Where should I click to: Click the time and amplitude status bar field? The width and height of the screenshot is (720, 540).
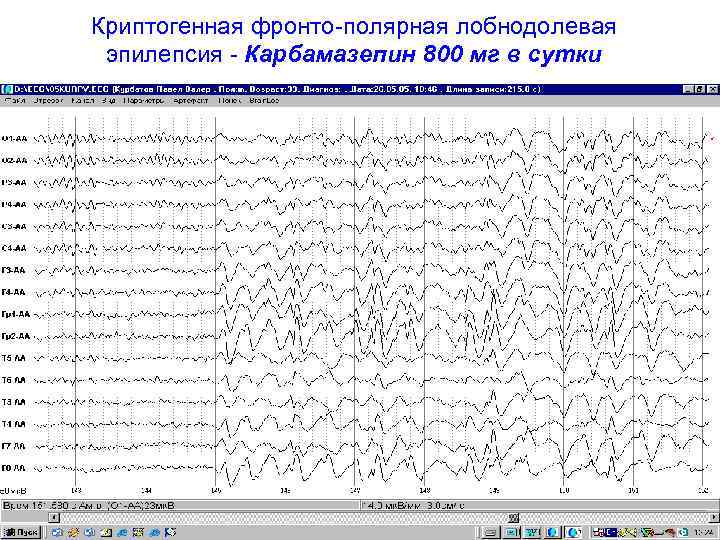click(180, 506)
